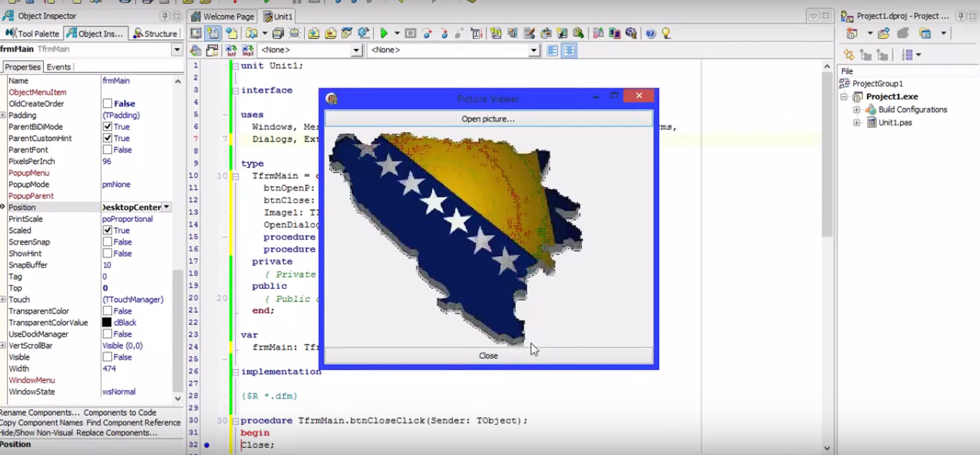Open the Position property dropdown arrow
The width and height of the screenshot is (980, 455).
166,207
